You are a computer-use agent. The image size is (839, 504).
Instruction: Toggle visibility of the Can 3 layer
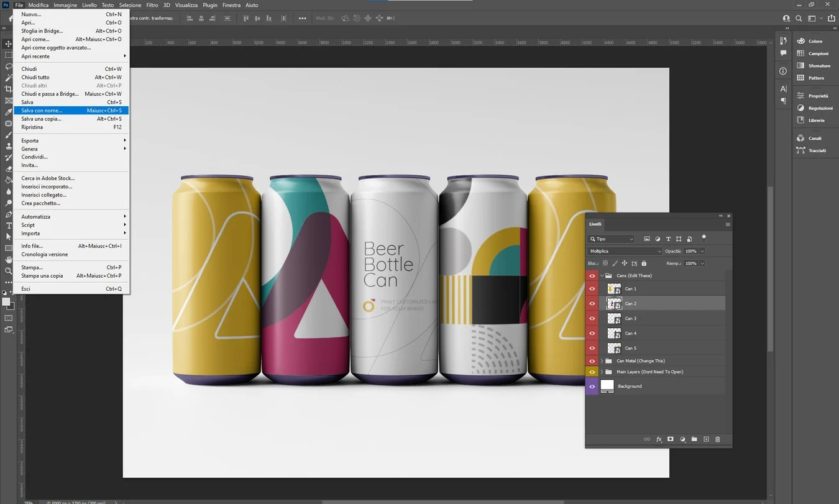pyautogui.click(x=592, y=318)
